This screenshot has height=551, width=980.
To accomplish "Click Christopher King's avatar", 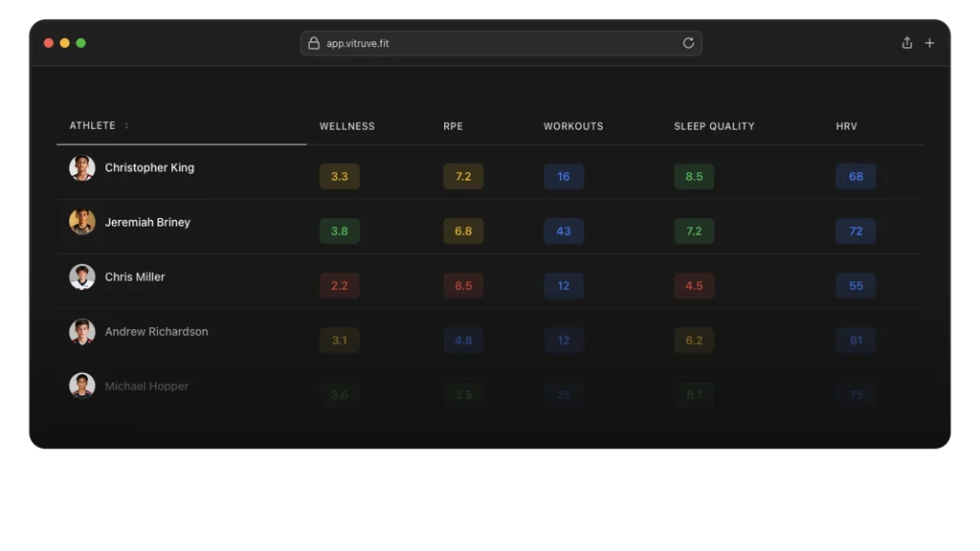I will (x=82, y=168).
